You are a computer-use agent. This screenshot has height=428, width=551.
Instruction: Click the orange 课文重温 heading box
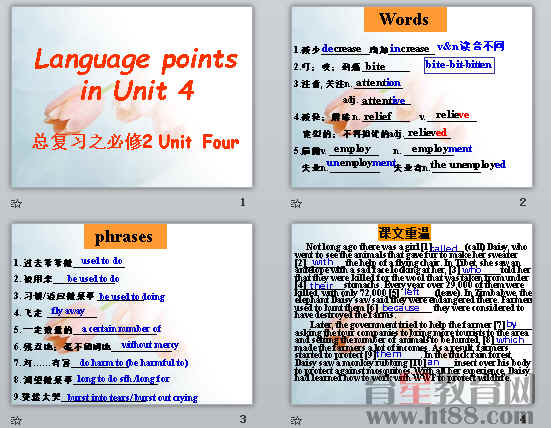pos(404,233)
